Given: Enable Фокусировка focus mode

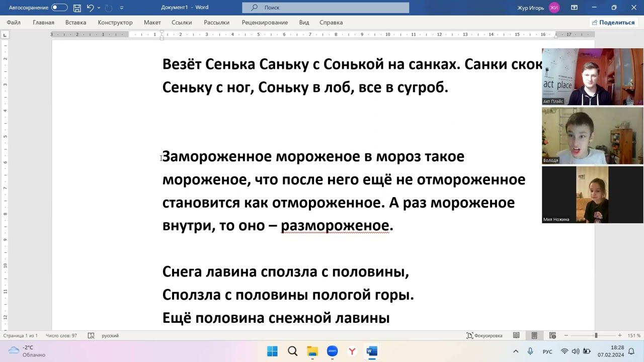Looking at the screenshot, I should tap(485, 335).
